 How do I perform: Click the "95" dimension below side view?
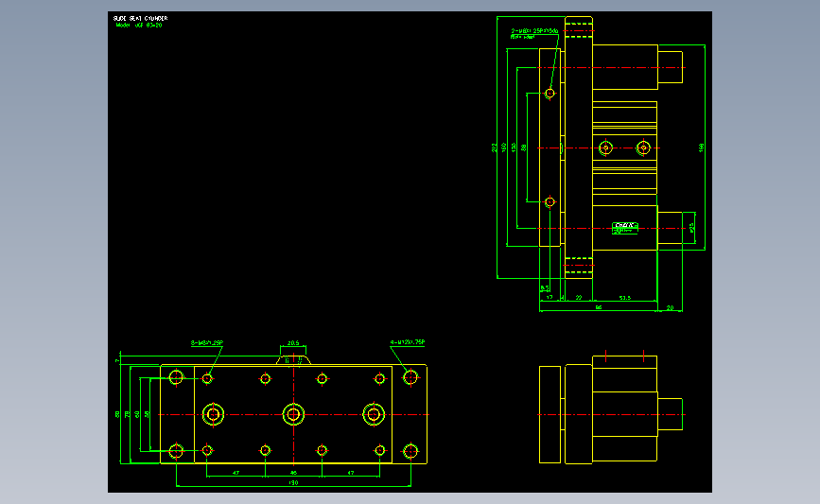tap(599, 307)
